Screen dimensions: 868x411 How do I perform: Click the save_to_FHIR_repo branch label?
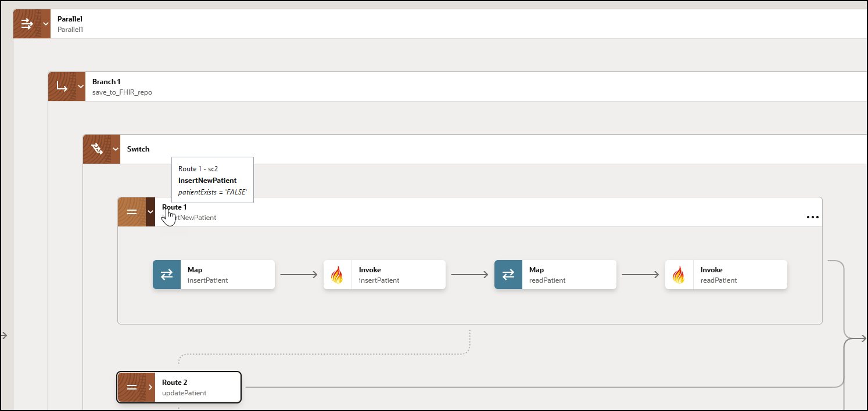coord(122,92)
